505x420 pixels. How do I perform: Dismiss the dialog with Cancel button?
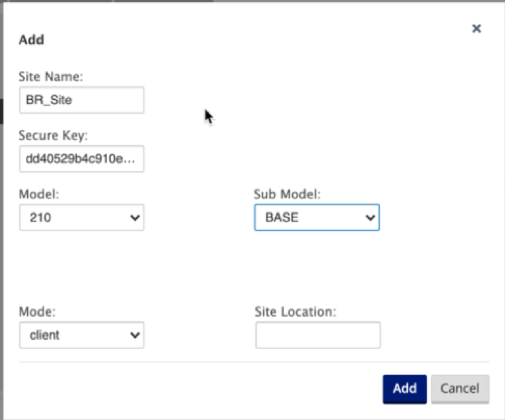coord(460,389)
